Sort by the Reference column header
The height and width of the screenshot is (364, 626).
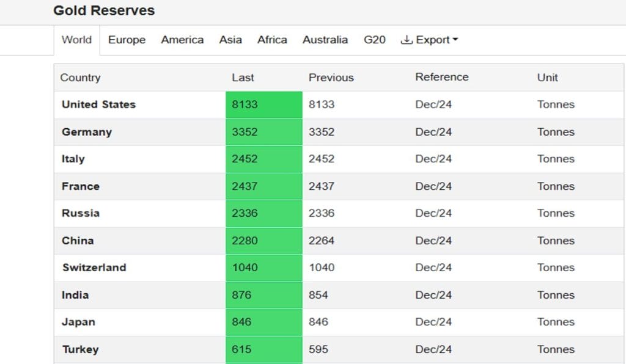[x=441, y=77]
